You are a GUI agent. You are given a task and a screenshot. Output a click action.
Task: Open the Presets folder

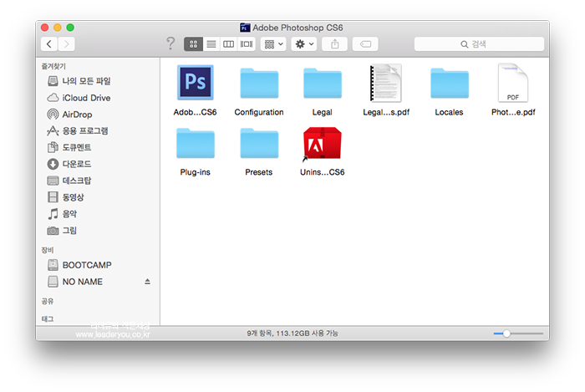[259, 144]
